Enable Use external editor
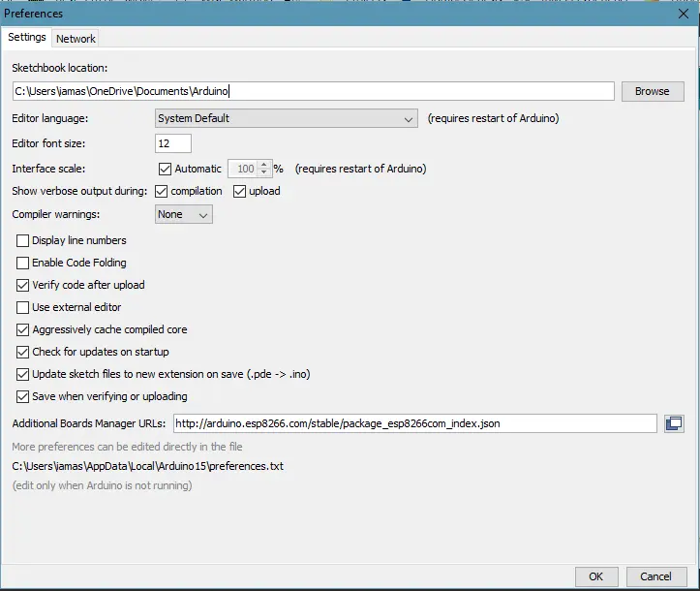The image size is (700, 591). click(x=23, y=307)
